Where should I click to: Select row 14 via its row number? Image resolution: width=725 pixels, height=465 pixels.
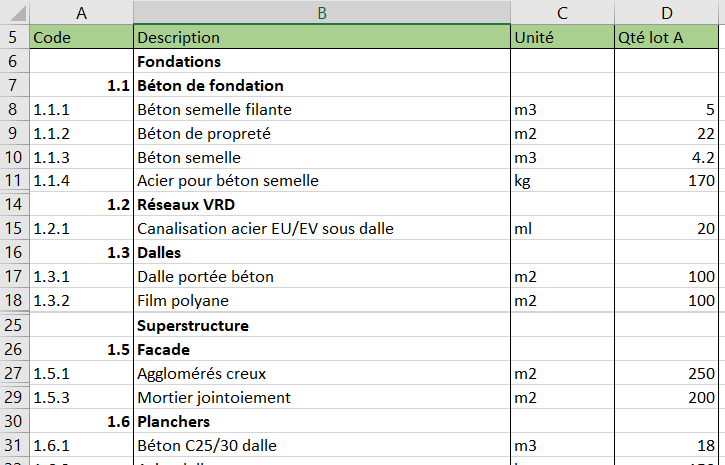(x=14, y=205)
